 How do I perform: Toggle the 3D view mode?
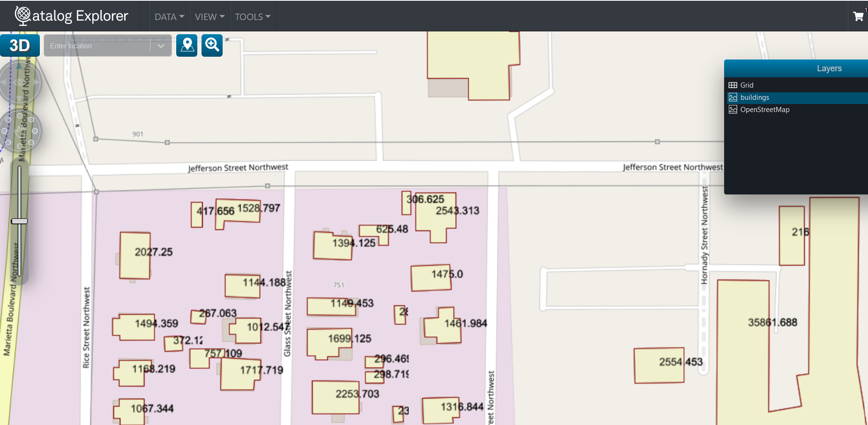click(x=20, y=45)
